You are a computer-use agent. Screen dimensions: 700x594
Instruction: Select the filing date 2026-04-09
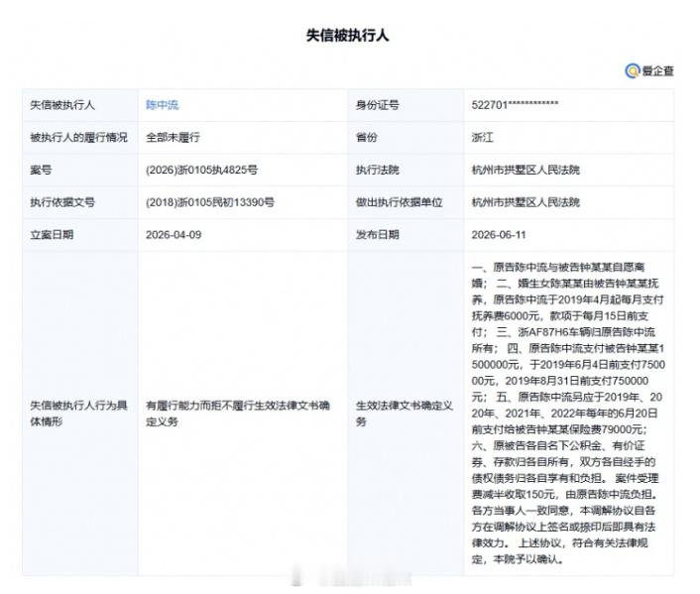(x=174, y=235)
